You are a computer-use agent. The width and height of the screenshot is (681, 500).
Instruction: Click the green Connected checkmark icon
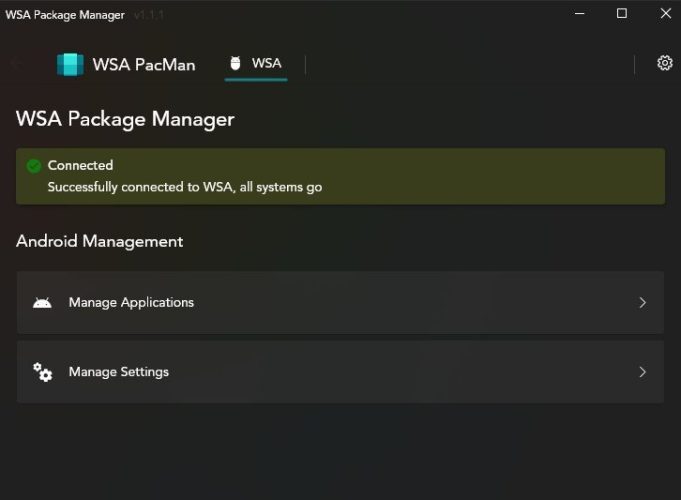tap(33, 166)
